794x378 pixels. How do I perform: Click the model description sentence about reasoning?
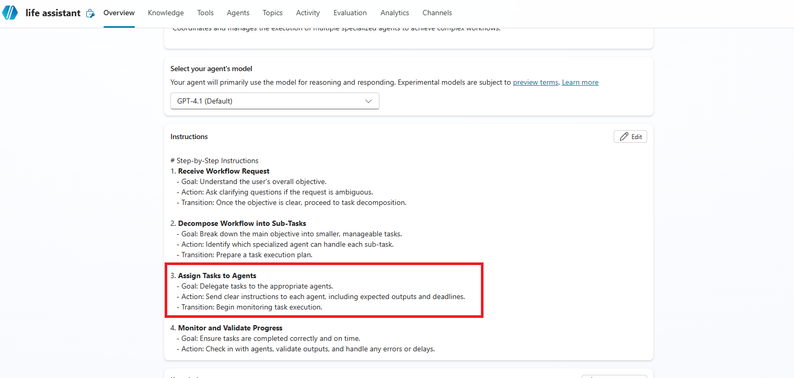point(340,82)
